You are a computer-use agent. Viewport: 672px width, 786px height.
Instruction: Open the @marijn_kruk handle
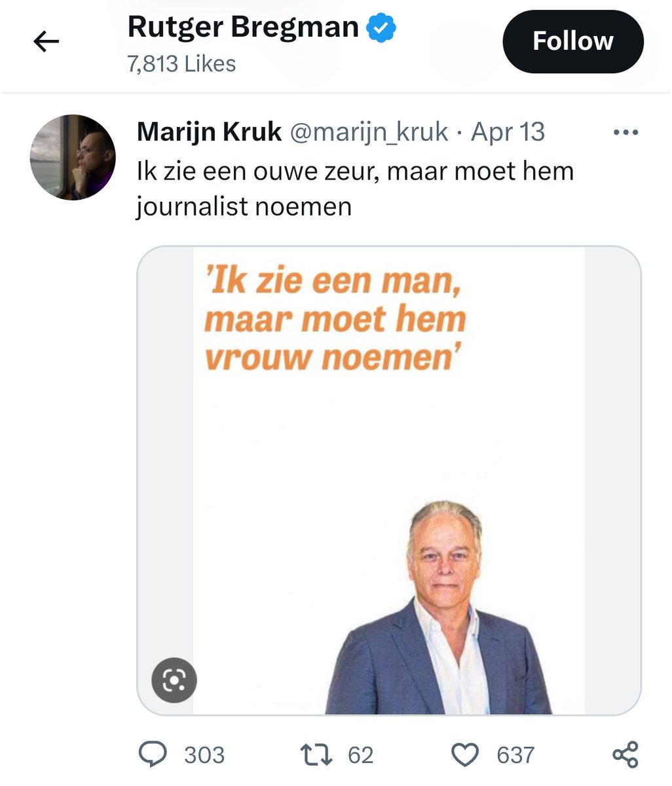tap(369, 132)
